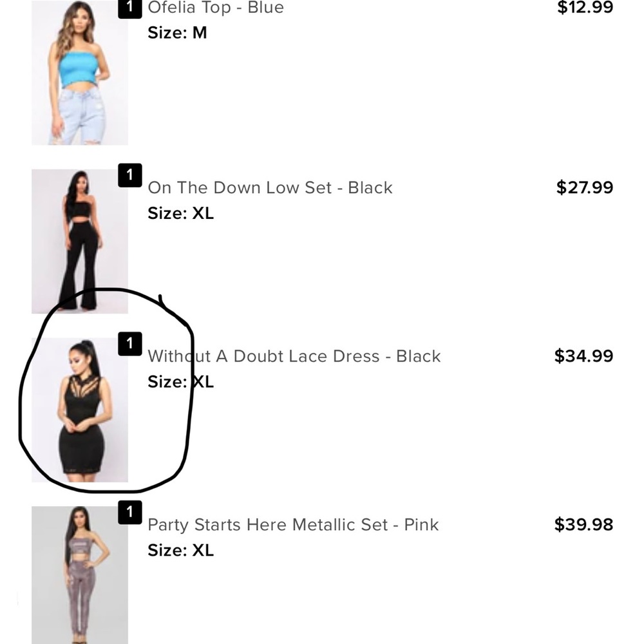
Task: Click the circled lace dress thumbnail
Action: click(x=79, y=409)
